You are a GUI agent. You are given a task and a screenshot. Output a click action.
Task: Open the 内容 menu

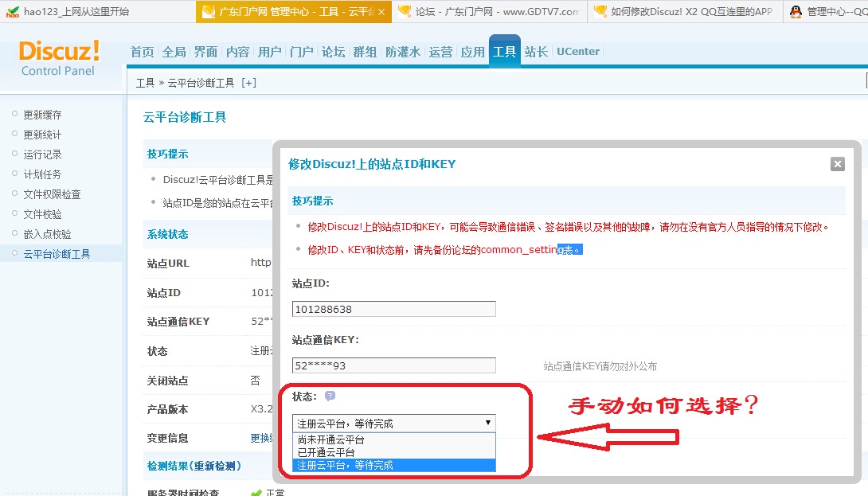coord(238,52)
